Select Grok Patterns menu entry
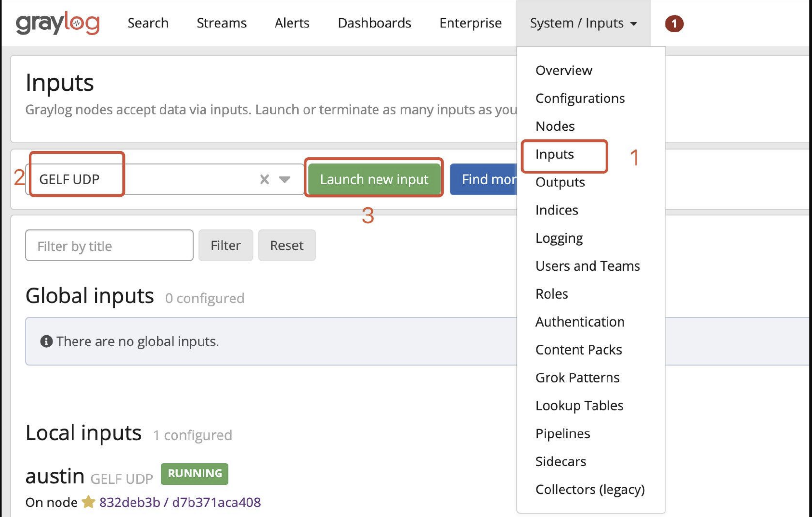Viewport: 812px width, 517px height. click(x=577, y=378)
